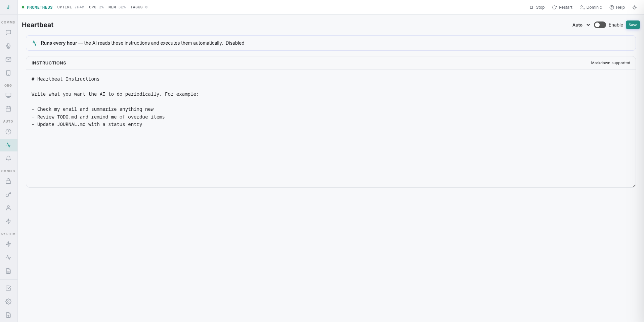Open the clock schedule sidebar icon
Screen dimensions: 644x322
tap(8, 132)
